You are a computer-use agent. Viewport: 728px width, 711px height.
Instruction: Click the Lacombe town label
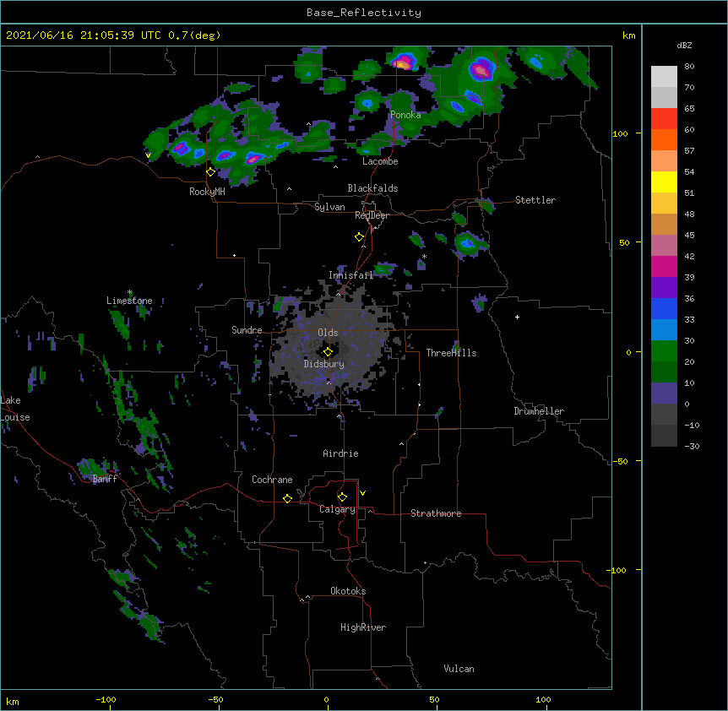pyautogui.click(x=380, y=161)
